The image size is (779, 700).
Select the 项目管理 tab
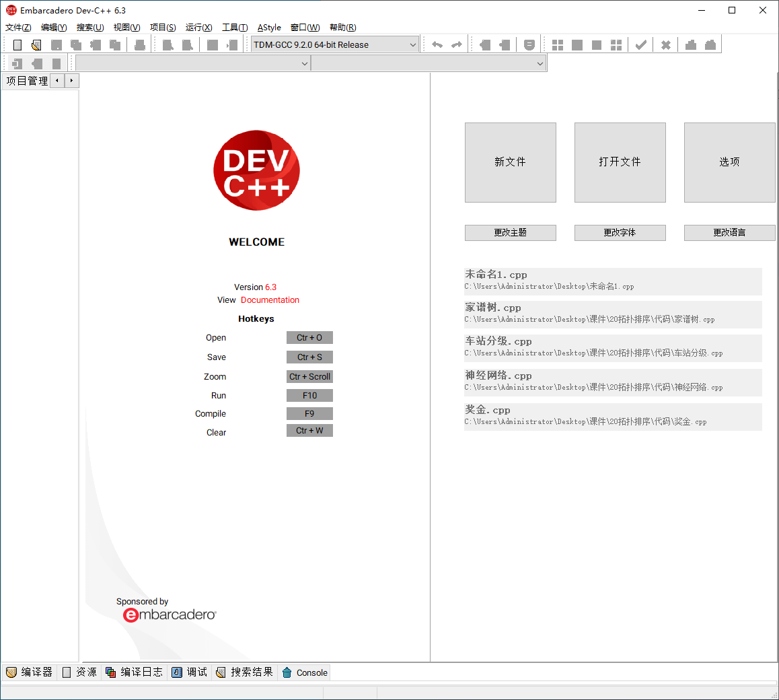[27, 81]
